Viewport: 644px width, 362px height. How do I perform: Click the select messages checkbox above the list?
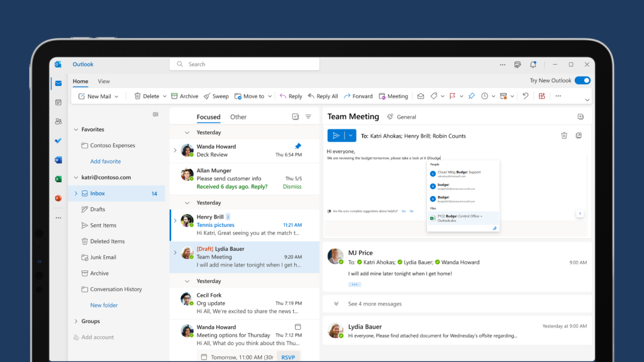[295, 117]
